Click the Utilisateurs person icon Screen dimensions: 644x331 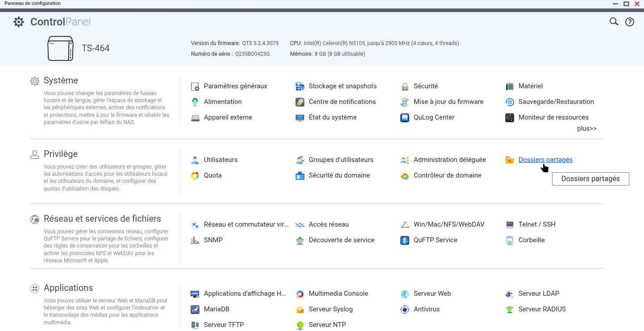pos(195,160)
